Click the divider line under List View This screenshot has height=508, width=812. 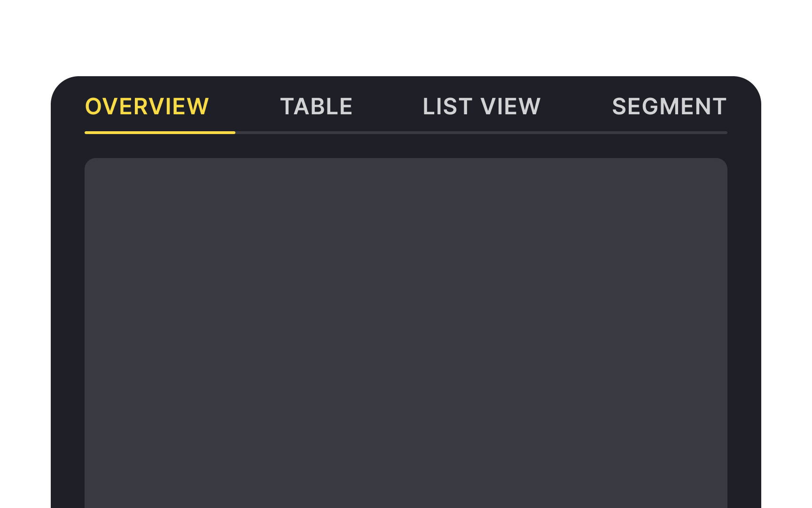tap(482, 133)
